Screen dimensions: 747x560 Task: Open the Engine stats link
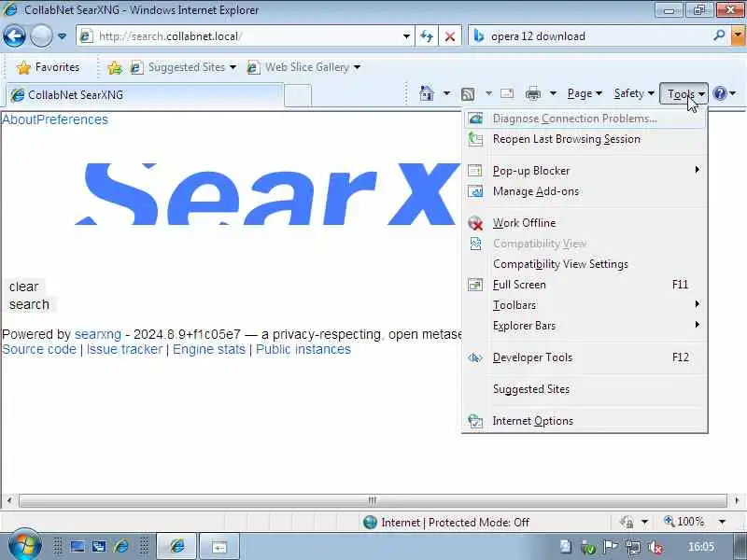click(208, 349)
